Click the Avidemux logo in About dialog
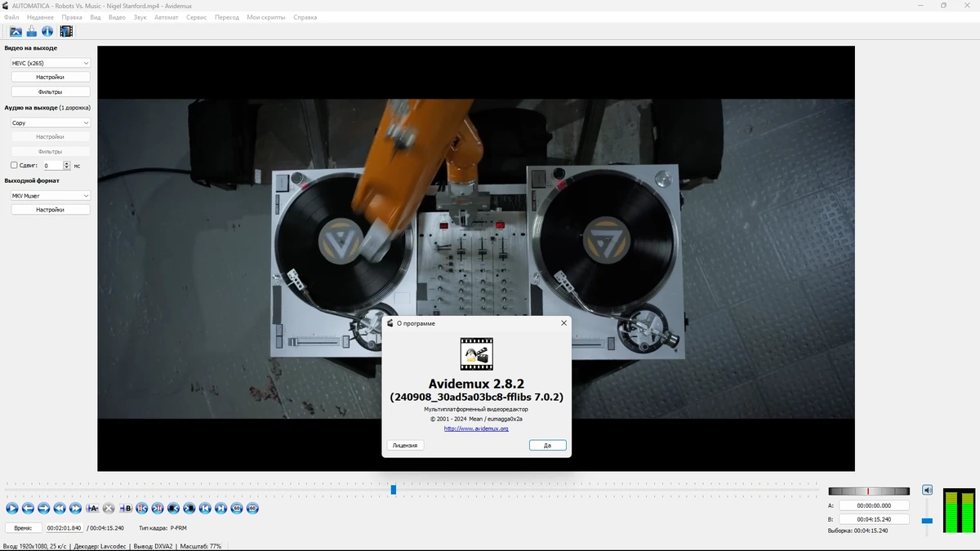The width and height of the screenshot is (980, 551). [x=477, y=354]
